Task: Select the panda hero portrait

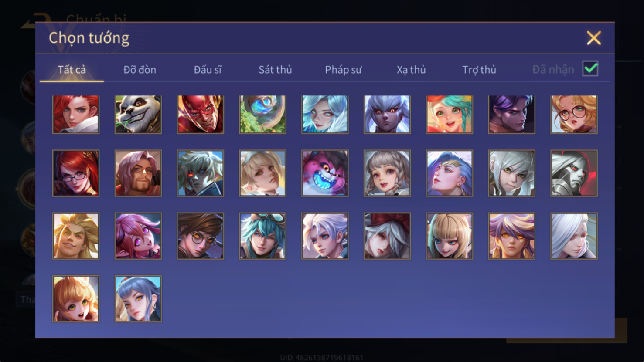Action: click(138, 115)
